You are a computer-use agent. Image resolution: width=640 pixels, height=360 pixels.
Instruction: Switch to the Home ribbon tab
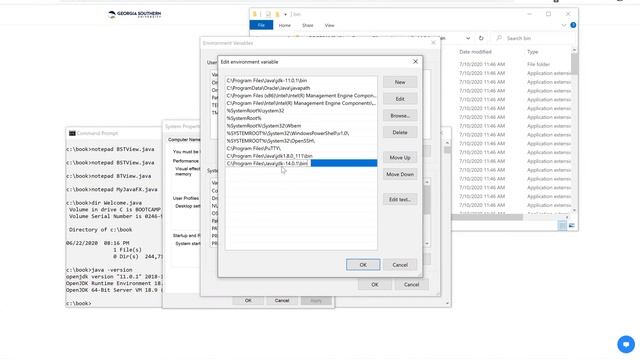point(285,25)
